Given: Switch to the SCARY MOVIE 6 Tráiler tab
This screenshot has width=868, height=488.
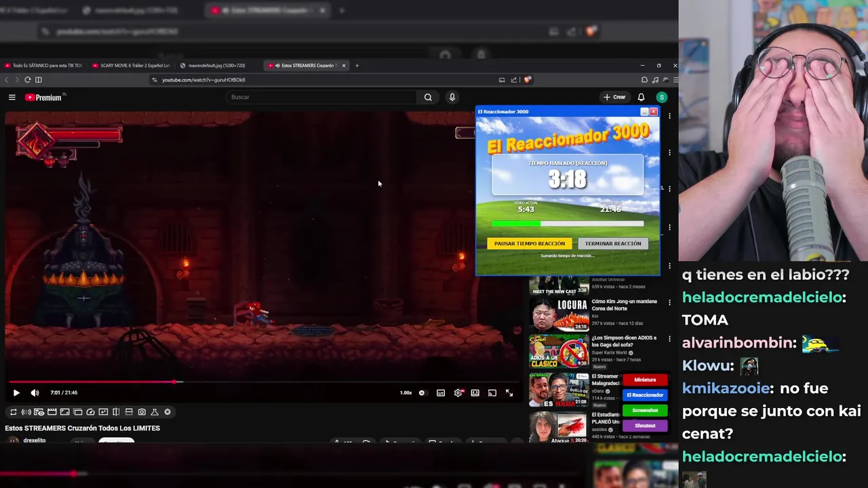Looking at the screenshot, I should tap(132, 66).
